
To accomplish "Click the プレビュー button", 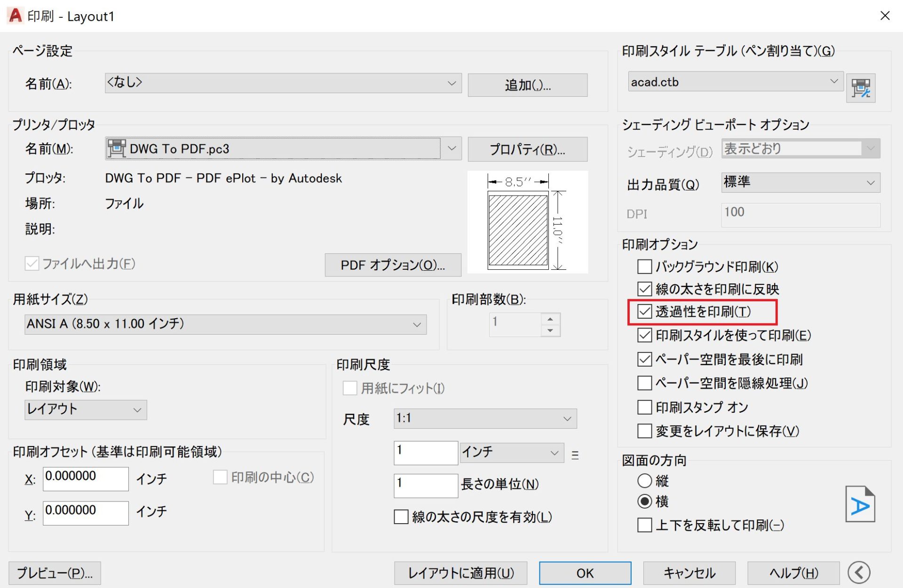I will click(55, 573).
